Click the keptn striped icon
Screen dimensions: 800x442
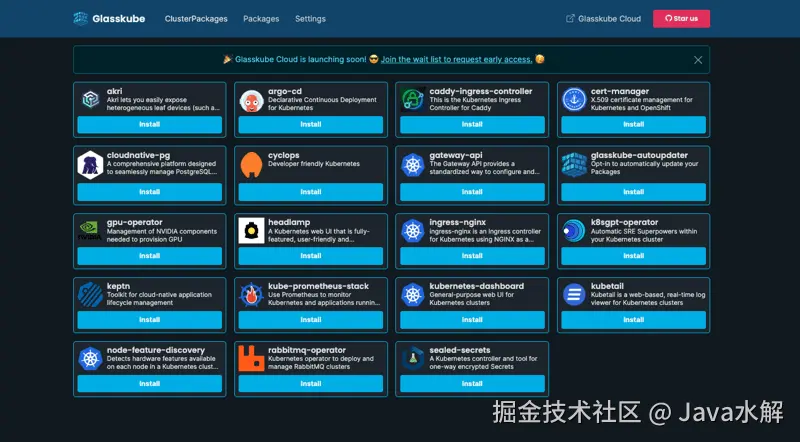click(90, 294)
